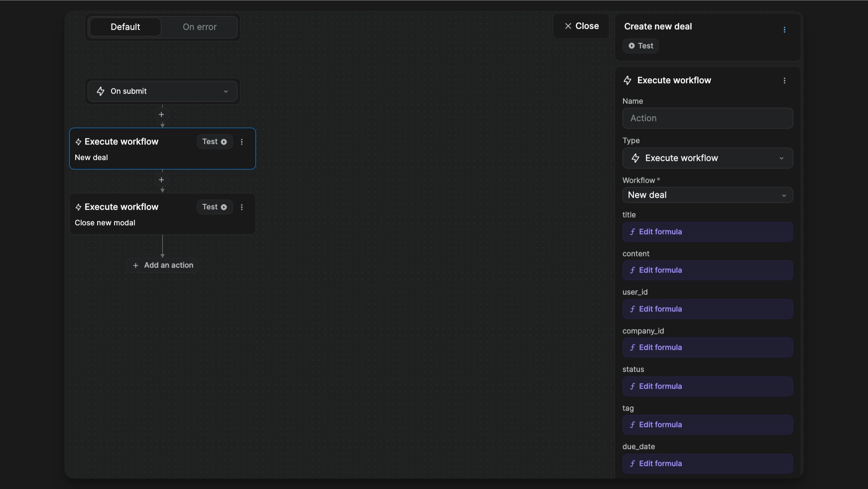Screen dimensions: 868x489
Task: Open the three-dot menu in Execute workflow panel
Action: [785, 80]
